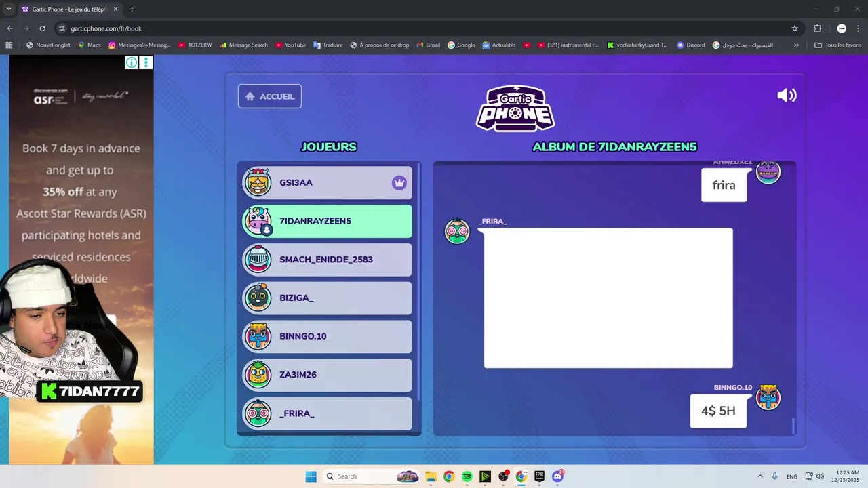The image size is (868, 488).
Task: Select player BINNGO.10 in the list
Action: pyautogui.click(x=328, y=336)
